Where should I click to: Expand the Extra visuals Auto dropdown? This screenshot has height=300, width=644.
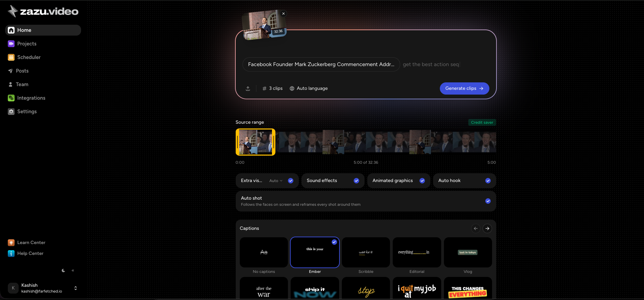click(x=276, y=181)
